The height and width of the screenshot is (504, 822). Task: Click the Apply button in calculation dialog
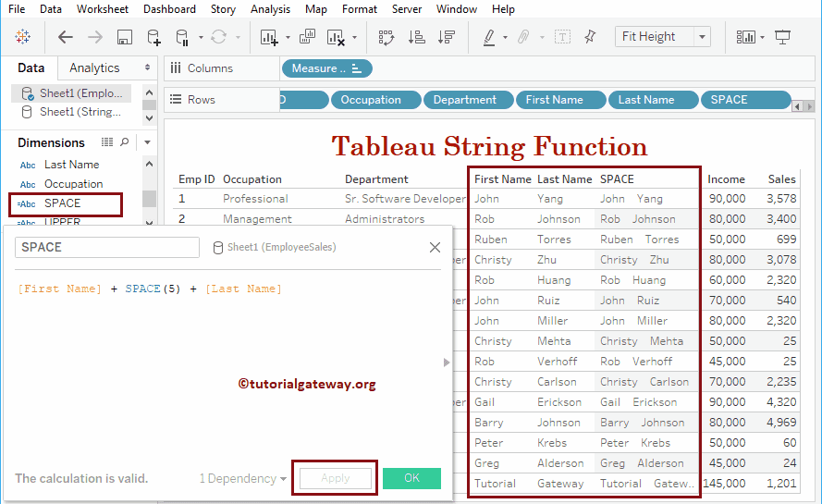(x=335, y=478)
